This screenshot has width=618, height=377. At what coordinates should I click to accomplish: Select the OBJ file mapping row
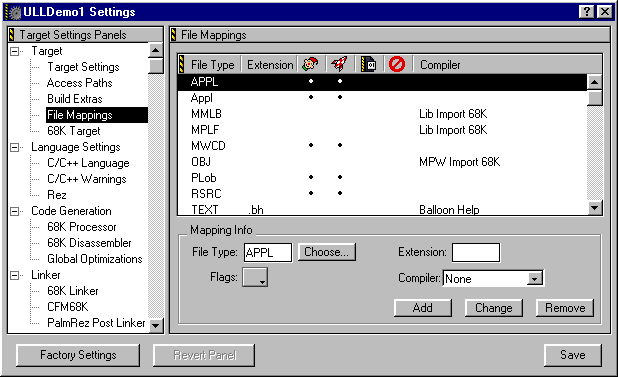[382, 162]
